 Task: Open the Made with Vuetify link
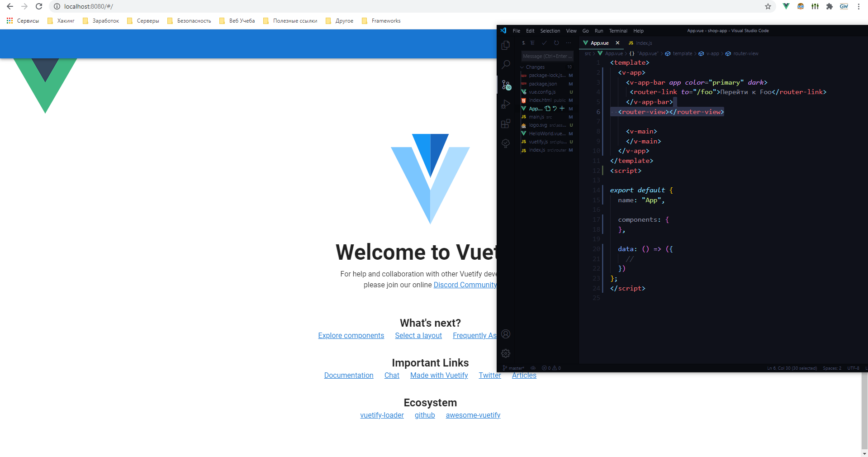[439, 375]
